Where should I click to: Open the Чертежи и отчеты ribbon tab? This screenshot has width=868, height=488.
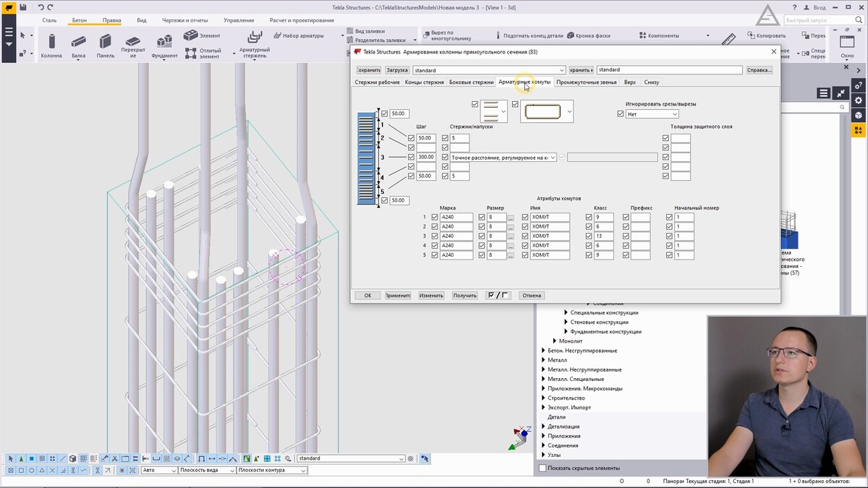(184, 20)
